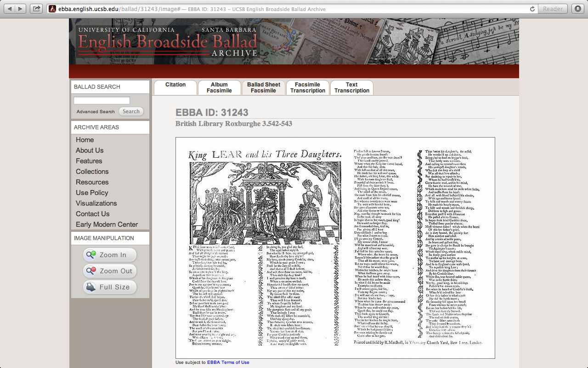Screen dimensions: 588x368
Task: Submit the ballad Search button
Action: click(x=131, y=111)
